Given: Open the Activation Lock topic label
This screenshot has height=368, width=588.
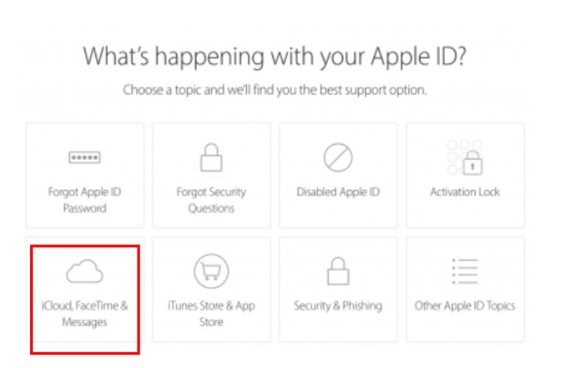Looking at the screenshot, I should click(x=465, y=192).
